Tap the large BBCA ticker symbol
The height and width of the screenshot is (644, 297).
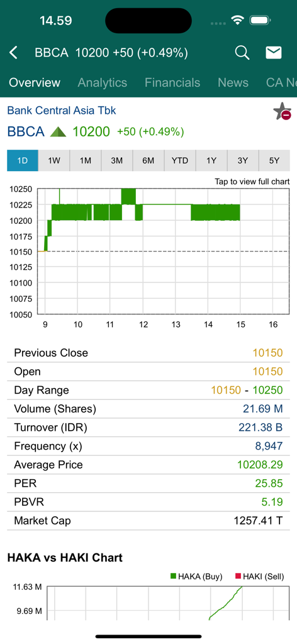click(x=26, y=132)
